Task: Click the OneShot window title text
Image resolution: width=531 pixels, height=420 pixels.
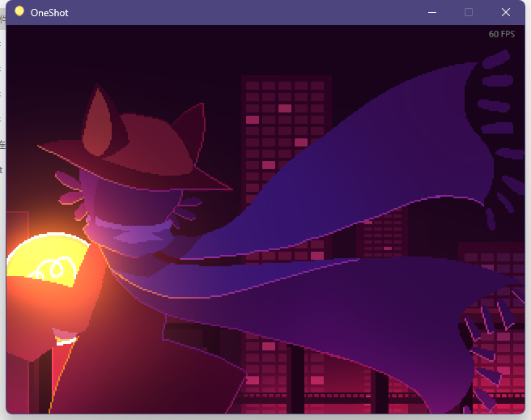Action: (x=49, y=13)
